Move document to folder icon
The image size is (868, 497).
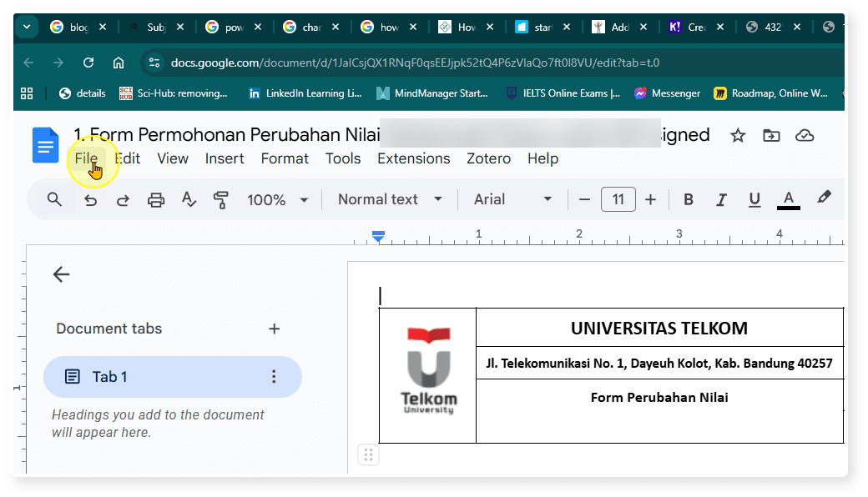pyautogui.click(x=771, y=135)
